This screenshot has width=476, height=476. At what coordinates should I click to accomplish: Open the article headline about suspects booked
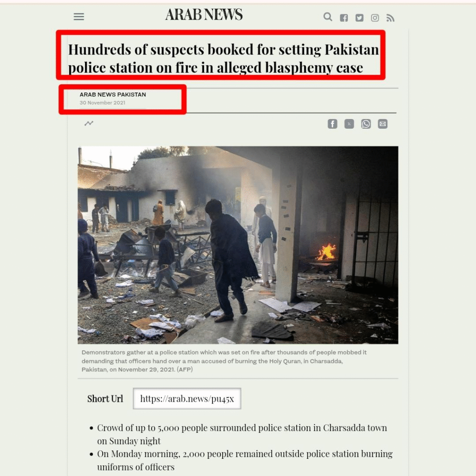coord(223,58)
